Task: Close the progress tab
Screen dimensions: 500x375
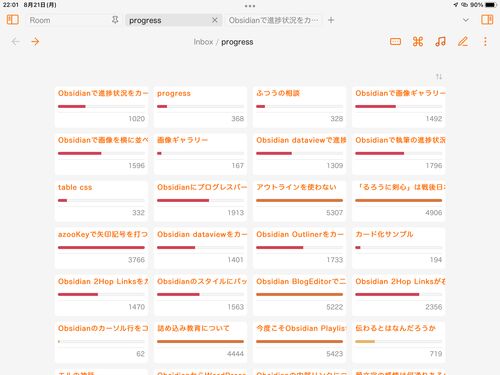Action: click(215, 20)
